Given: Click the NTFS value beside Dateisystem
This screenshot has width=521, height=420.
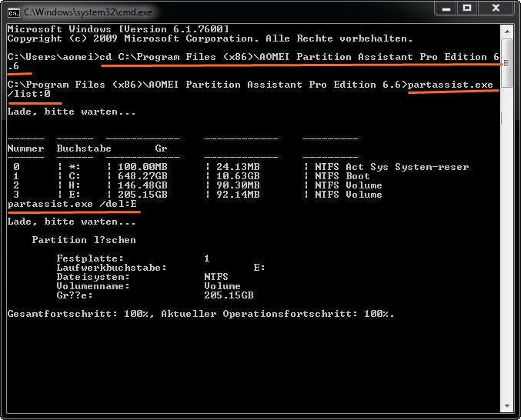Looking at the screenshot, I should (216, 277).
